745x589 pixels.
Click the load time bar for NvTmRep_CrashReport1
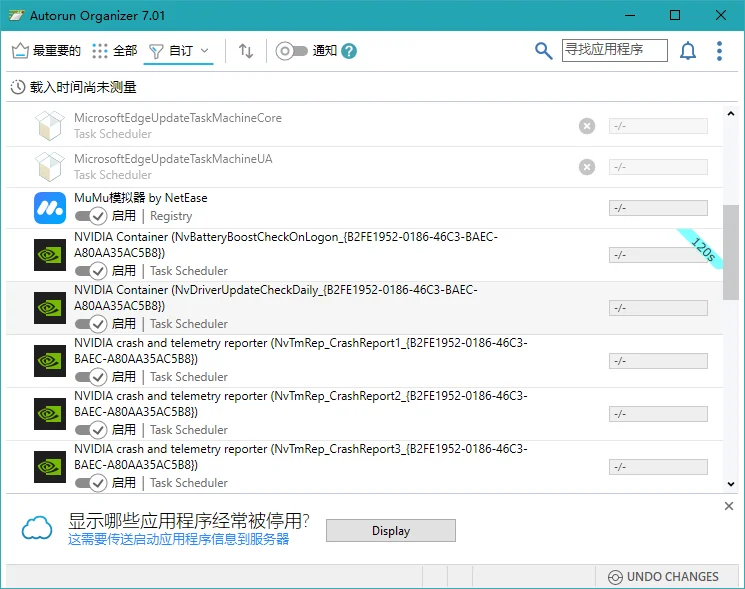coord(658,361)
